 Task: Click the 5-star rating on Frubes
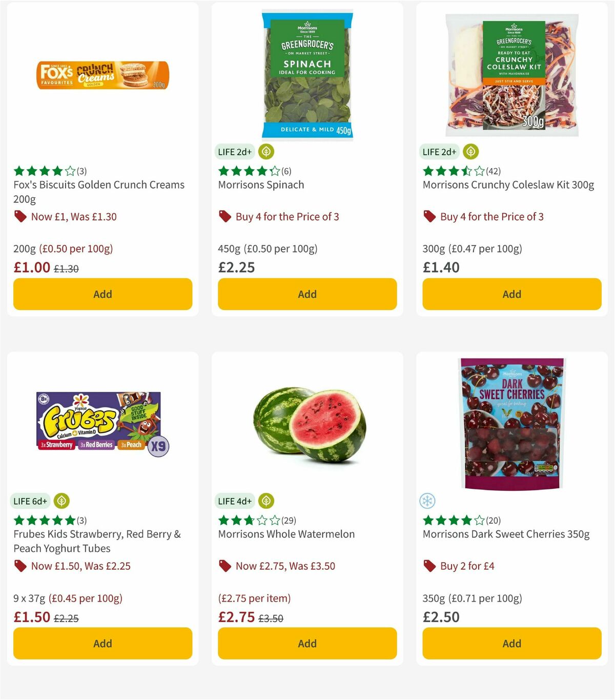[x=44, y=520]
